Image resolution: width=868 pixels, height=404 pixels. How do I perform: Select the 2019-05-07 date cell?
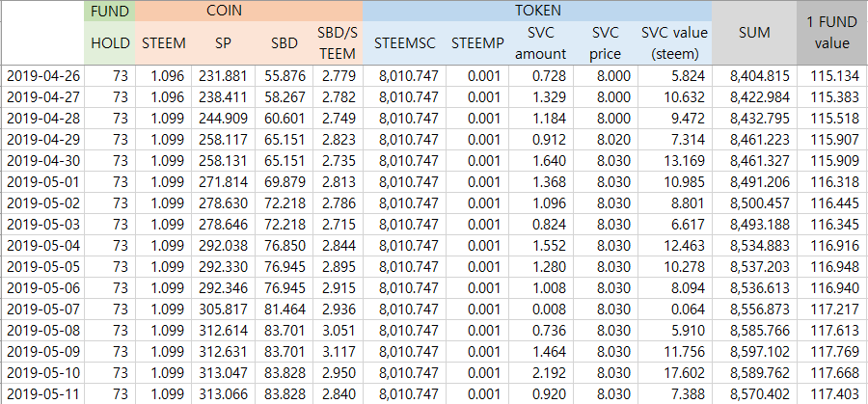click(x=43, y=310)
